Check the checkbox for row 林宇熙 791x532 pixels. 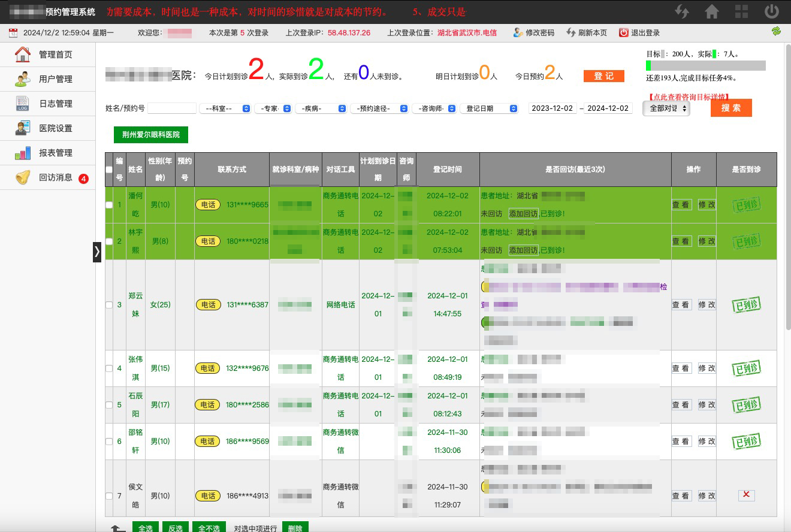click(108, 241)
